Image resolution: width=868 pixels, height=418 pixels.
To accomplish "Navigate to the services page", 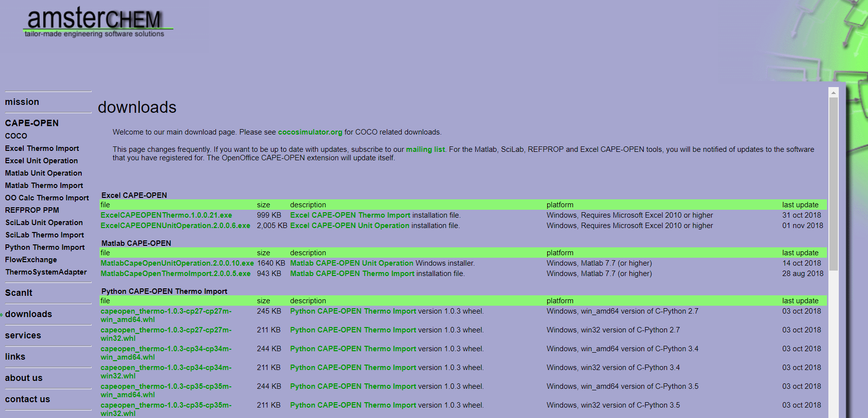I will [23, 335].
